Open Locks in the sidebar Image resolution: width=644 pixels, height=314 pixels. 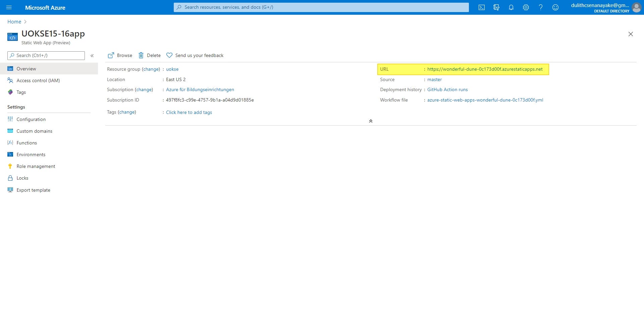pyautogui.click(x=49, y=178)
